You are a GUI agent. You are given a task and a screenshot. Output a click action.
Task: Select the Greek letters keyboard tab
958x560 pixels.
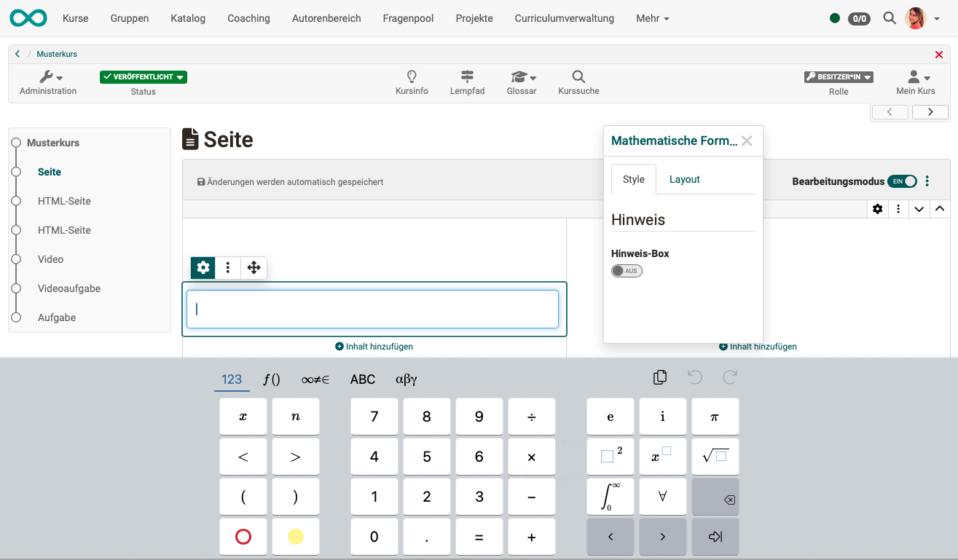point(406,379)
